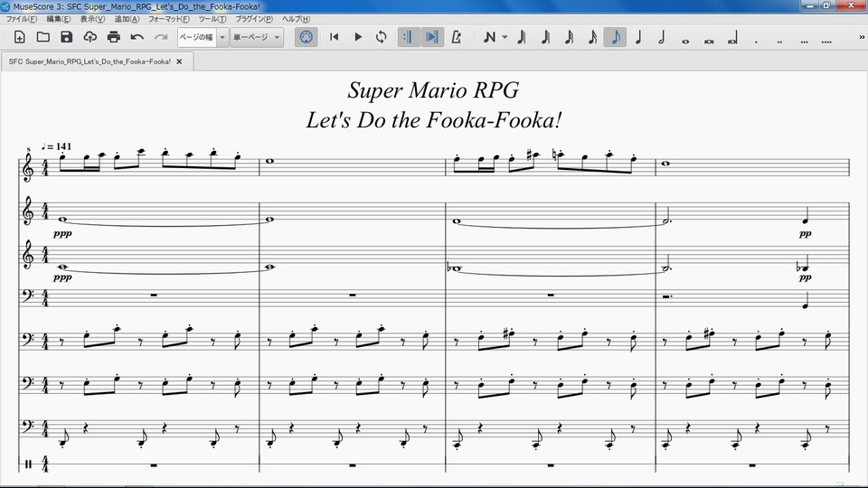This screenshot has width=868, height=488.
Task: Open the zoom level combo box (ページの幅)
Action: [203, 37]
